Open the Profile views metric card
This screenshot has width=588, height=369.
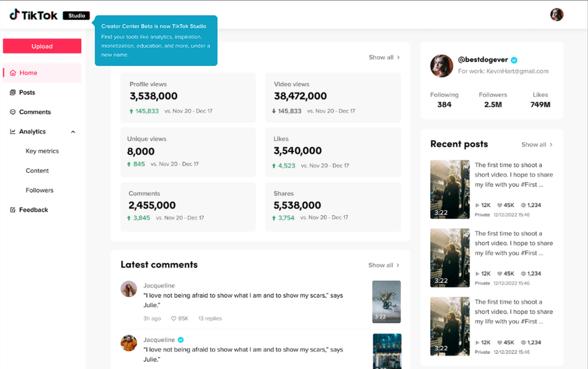(x=188, y=98)
